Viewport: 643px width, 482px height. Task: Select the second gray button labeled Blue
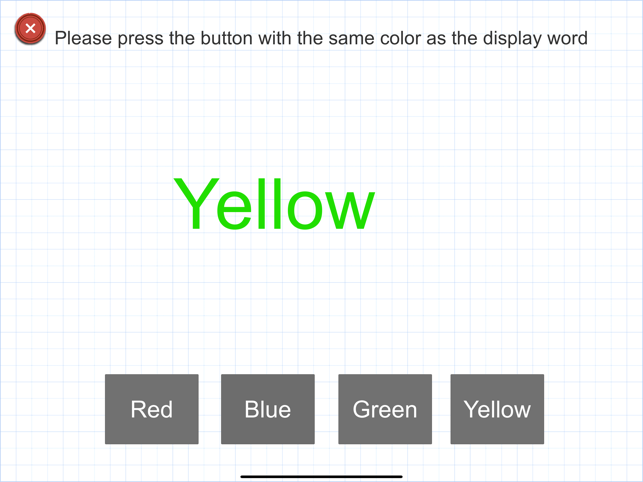268,409
